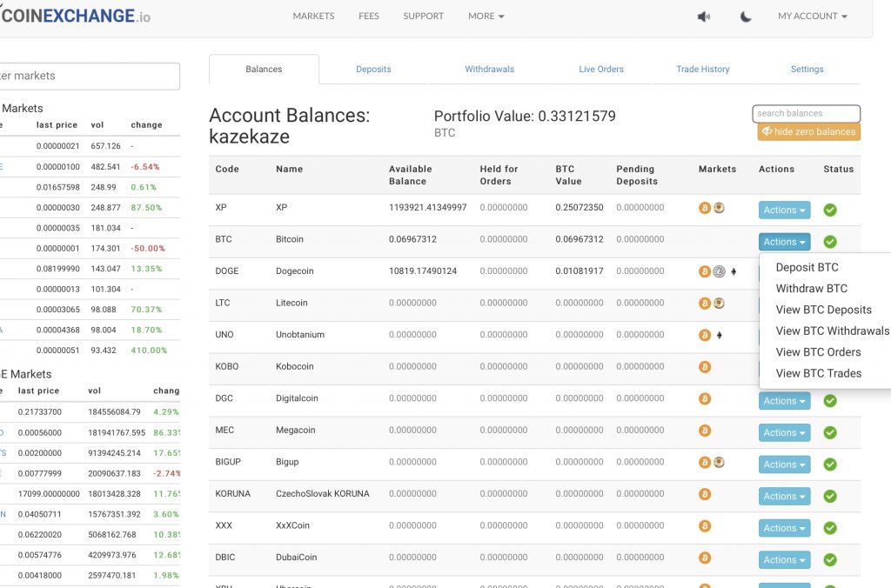Open the Actions dropdown for XxXCoin
This screenshot has height=588, width=891.
click(784, 528)
